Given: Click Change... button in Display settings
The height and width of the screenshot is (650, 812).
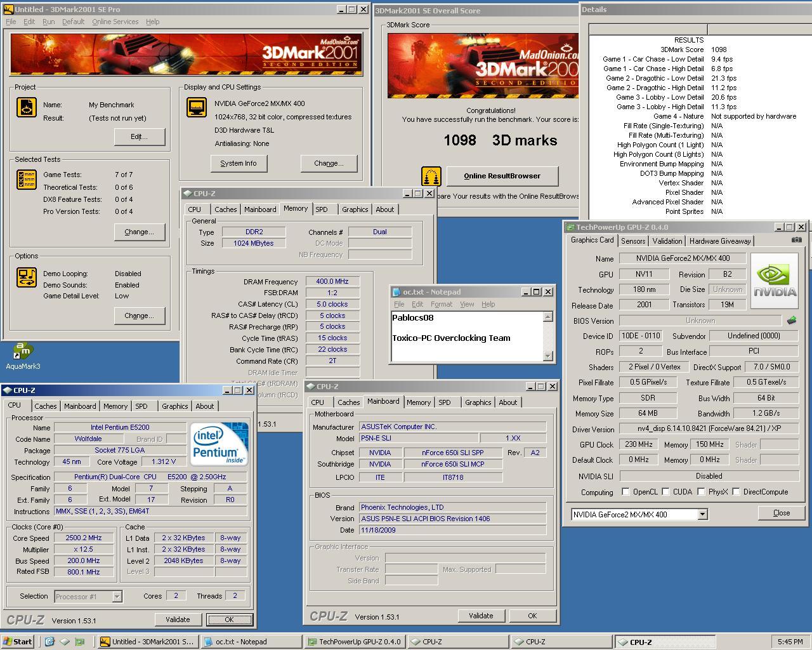Looking at the screenshot, I should pos(329,163).
